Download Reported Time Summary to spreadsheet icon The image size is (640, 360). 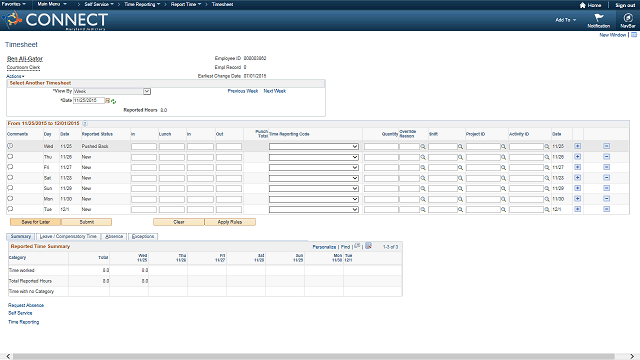point(368,246)
